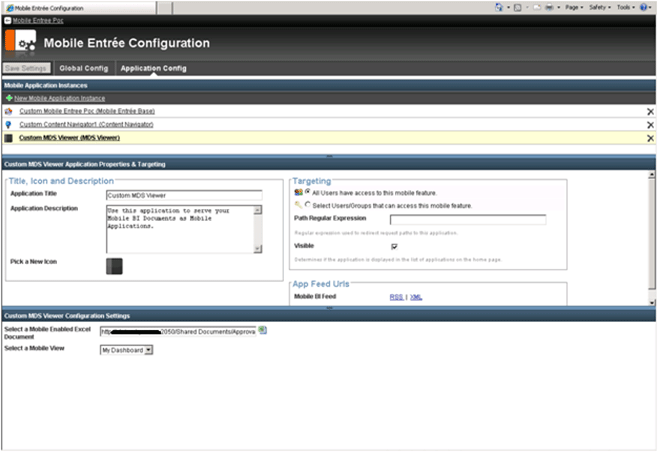Click the Application Title input field
The height and width of the screenshot is (452, 658).
184,195
